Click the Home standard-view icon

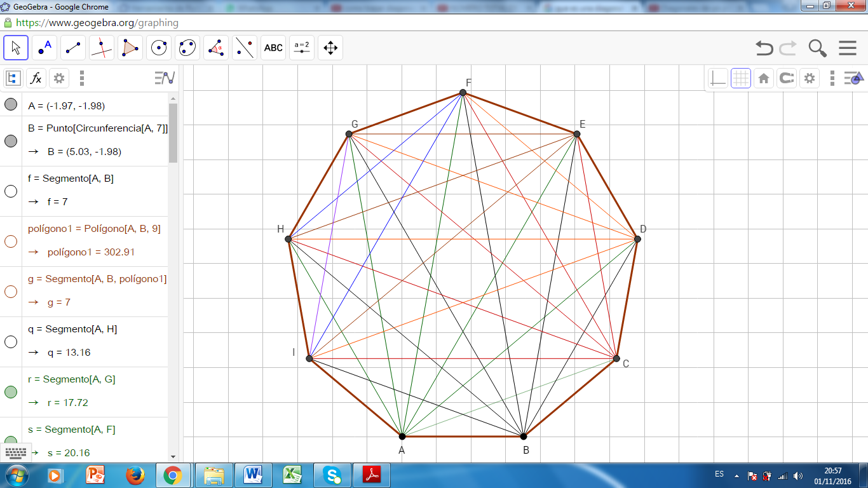(x=763, y=78)
